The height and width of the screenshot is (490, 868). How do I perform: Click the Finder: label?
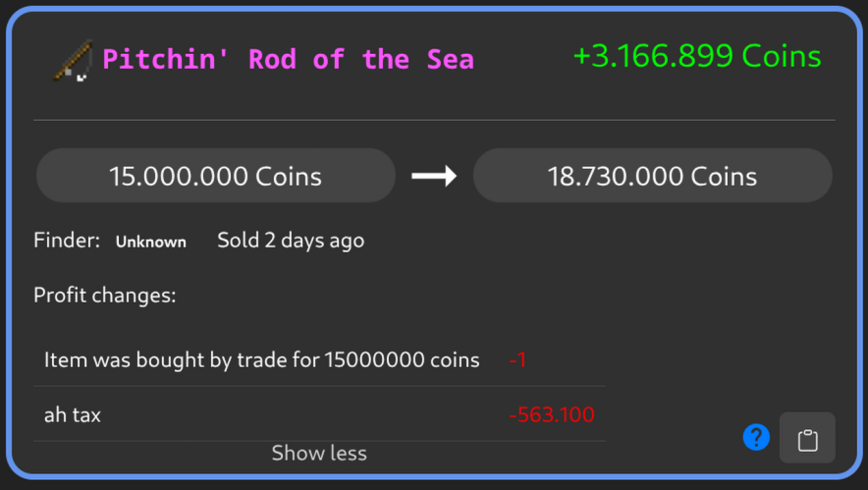pyautogui.click(x=67, y=241)
